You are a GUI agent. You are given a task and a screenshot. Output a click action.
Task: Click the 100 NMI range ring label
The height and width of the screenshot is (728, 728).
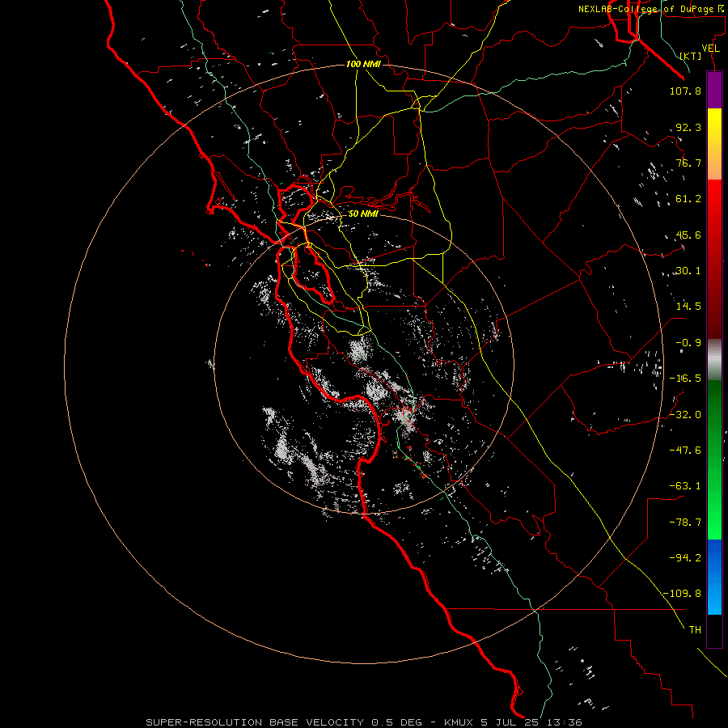[363, 64]
